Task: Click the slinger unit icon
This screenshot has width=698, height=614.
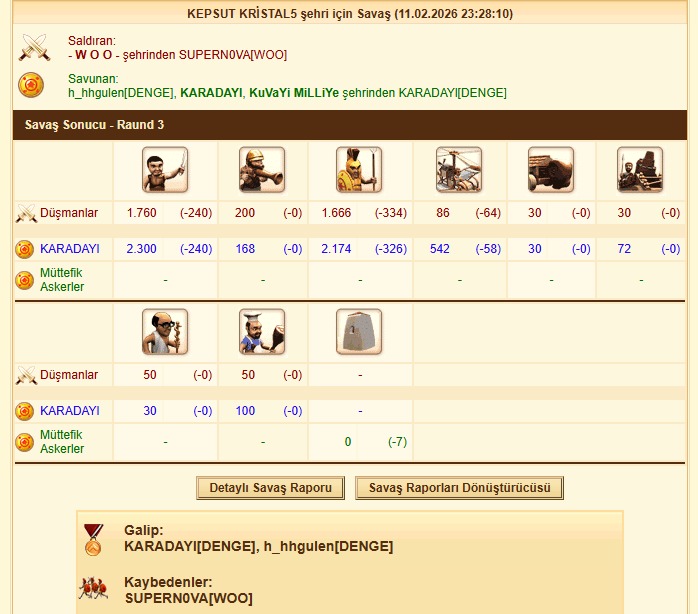Action: tap(165, 170)
